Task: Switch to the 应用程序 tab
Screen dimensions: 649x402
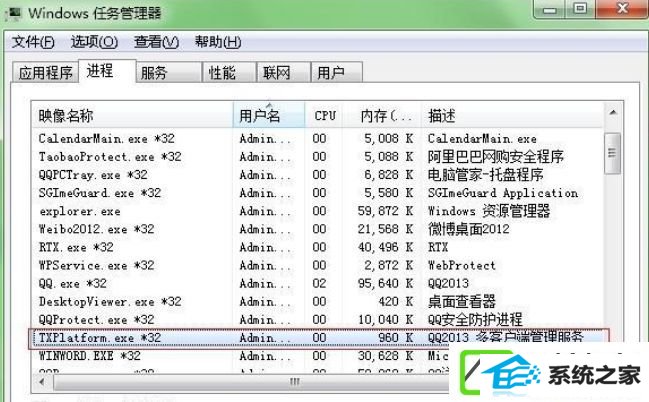Action: click(x=45, y=72)
